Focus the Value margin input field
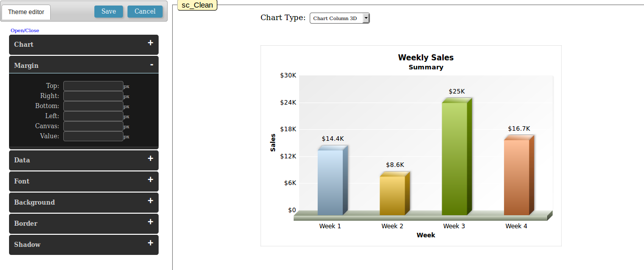Screen dimensions: 644x270 tap(93, 136)
